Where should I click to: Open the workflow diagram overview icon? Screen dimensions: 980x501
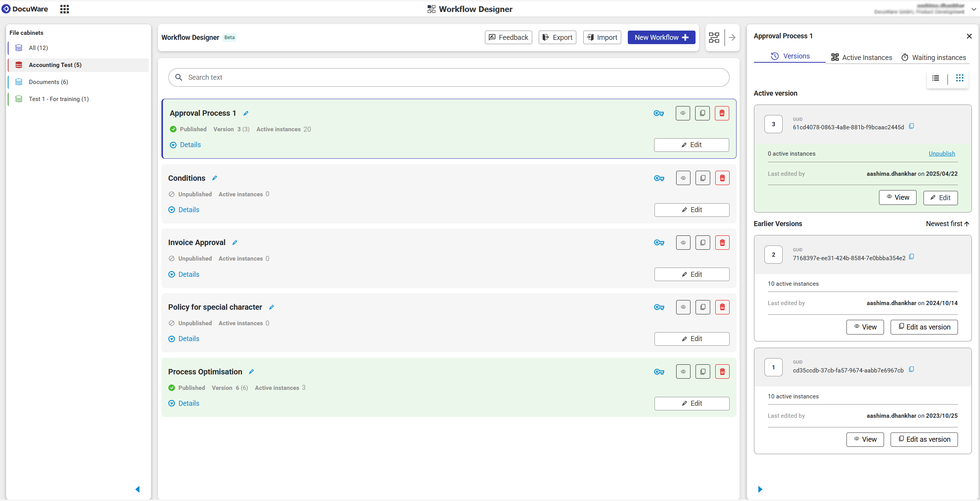click(714, 37)
